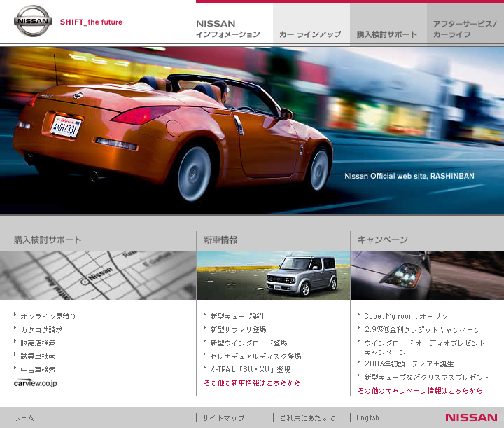
Task: Open 新型キューブなどクリスマスプレゼント link
Action: click(x=427, y=377)
